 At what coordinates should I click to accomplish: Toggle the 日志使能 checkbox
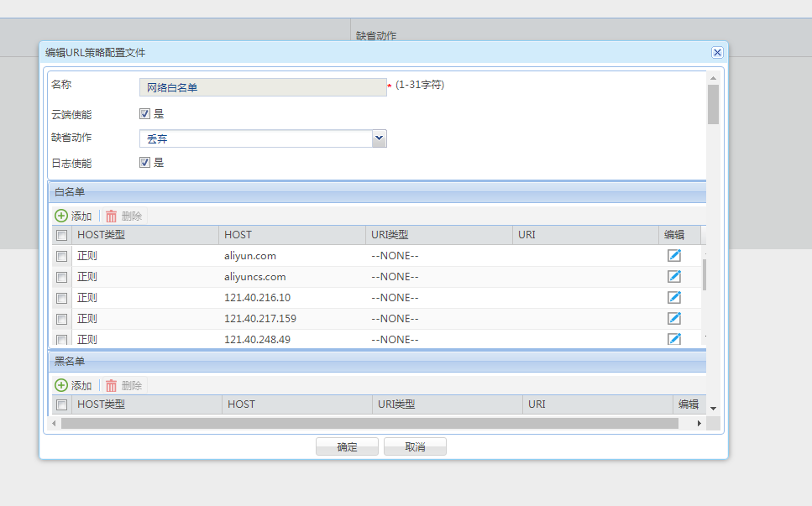click(145, 163)
